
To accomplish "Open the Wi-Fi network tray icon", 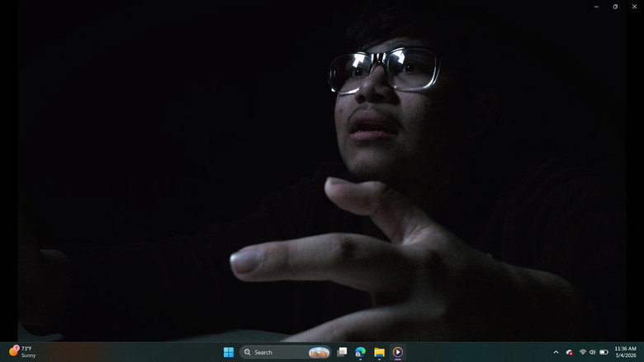I will click(x=582, y=352).
